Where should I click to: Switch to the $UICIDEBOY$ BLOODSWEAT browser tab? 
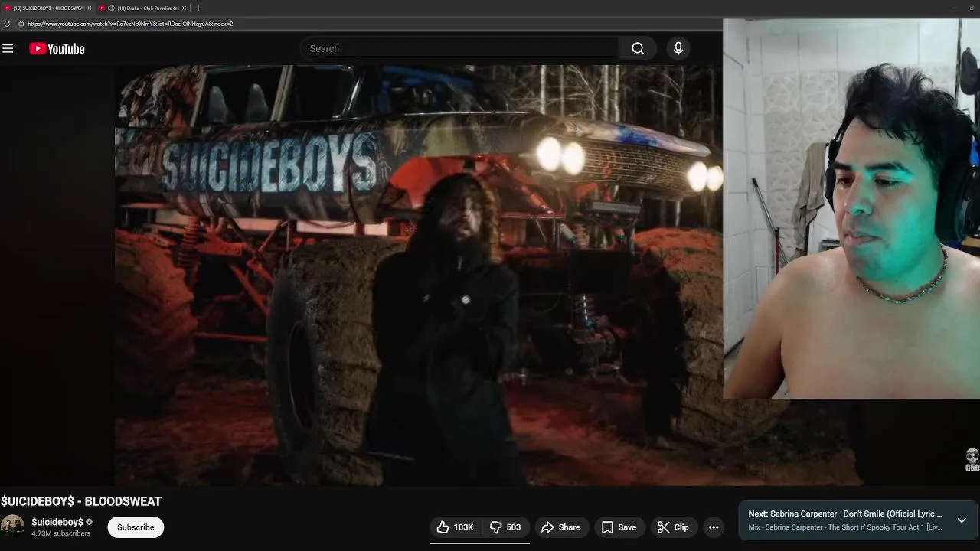49,8
